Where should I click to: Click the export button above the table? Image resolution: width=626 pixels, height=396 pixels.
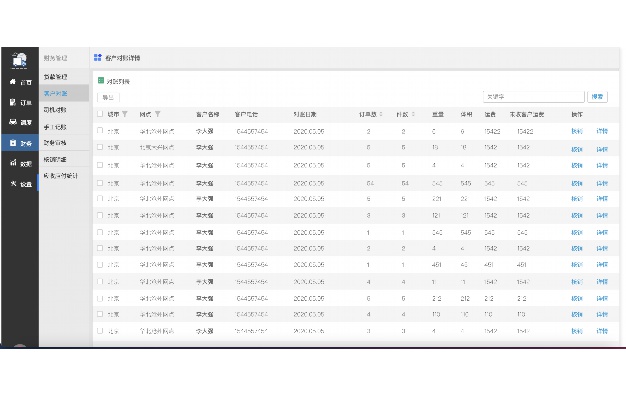pos(108,97)
